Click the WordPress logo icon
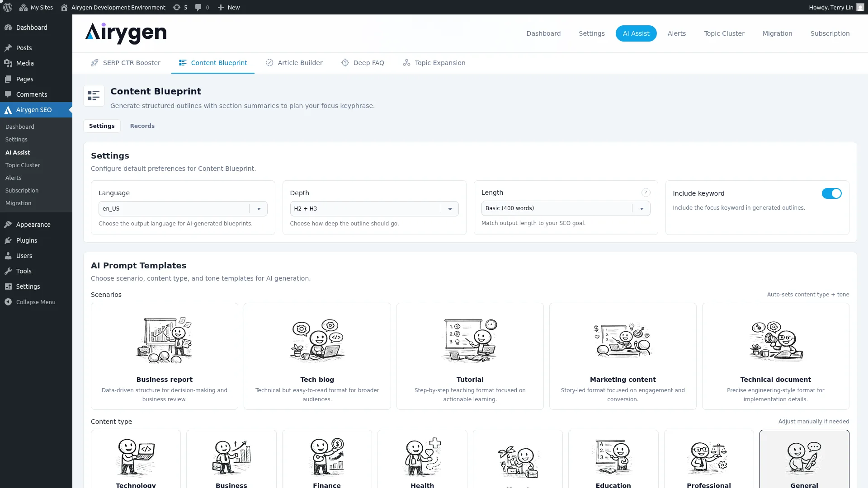The height and width of the screenshot is (488, 868). pos(8,7)
